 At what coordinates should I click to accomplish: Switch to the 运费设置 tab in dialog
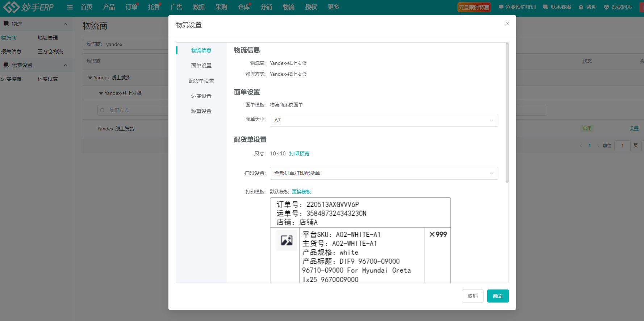pos(201,96)
